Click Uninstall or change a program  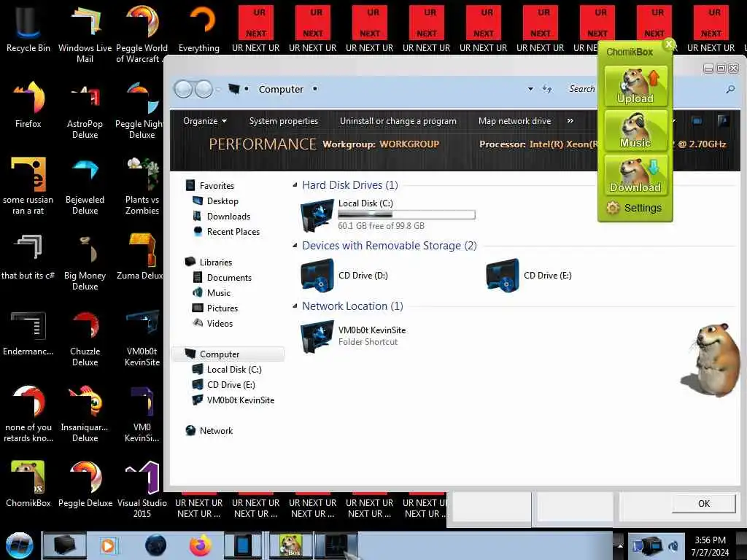click(398, 121)
